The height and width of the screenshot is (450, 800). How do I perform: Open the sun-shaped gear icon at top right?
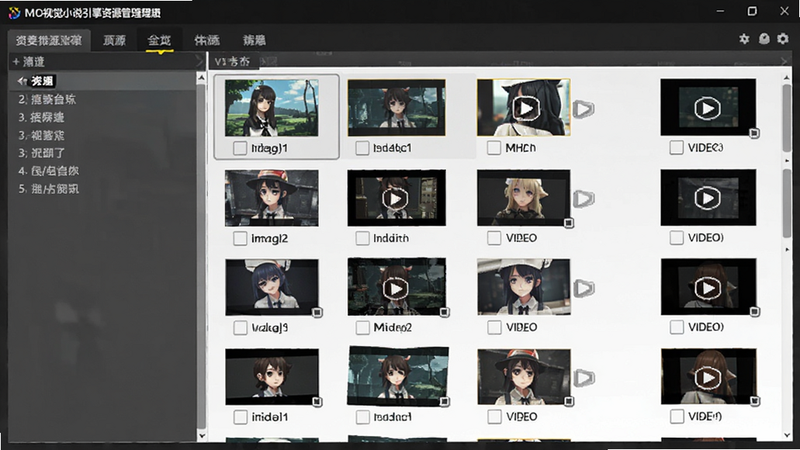click(x=744, y=39)
